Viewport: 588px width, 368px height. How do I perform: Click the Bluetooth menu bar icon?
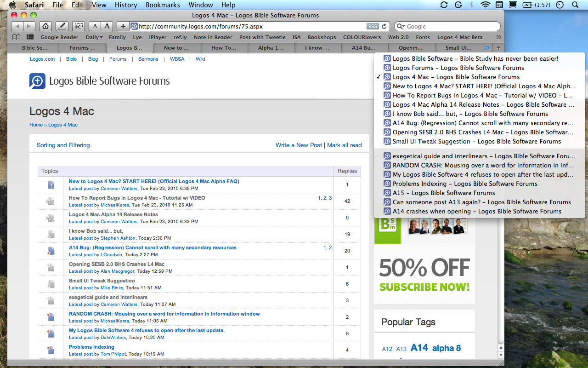pyautogui.click(x=471, y=5)
